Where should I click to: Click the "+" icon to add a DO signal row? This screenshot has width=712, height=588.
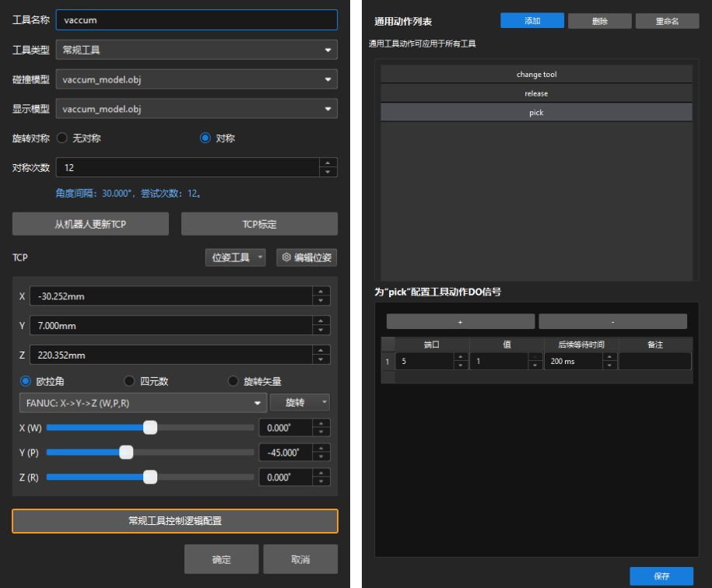(462, 320)
